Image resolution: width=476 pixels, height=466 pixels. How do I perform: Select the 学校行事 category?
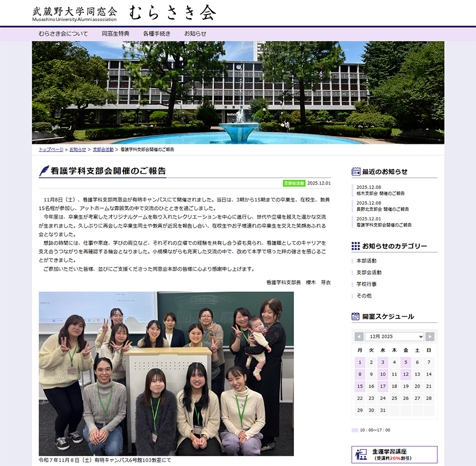[x=366, y=284]
